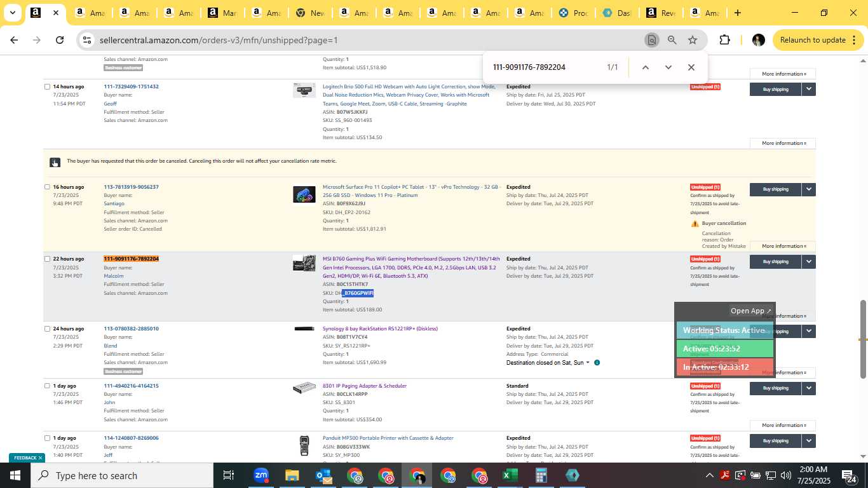Screen dimensions: 868x488
Task: Expand the Destination closed on Sat, Sun dropdown
Action: [588, 363]
